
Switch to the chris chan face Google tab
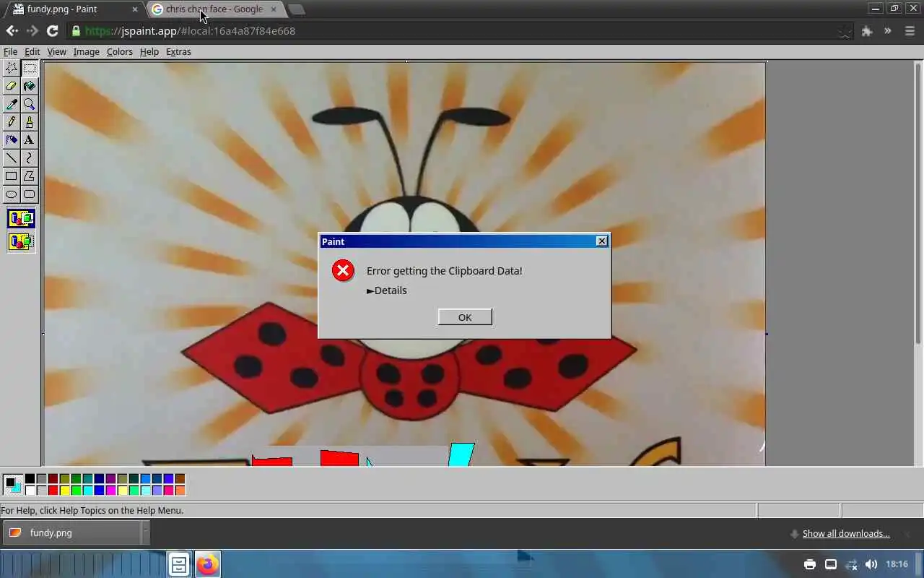(x=215, y=9)
